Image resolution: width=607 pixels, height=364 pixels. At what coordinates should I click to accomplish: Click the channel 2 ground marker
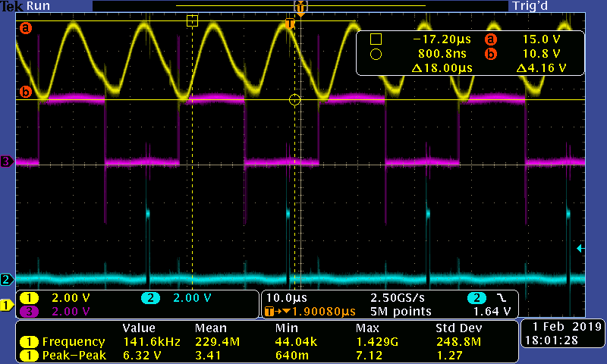6,279
